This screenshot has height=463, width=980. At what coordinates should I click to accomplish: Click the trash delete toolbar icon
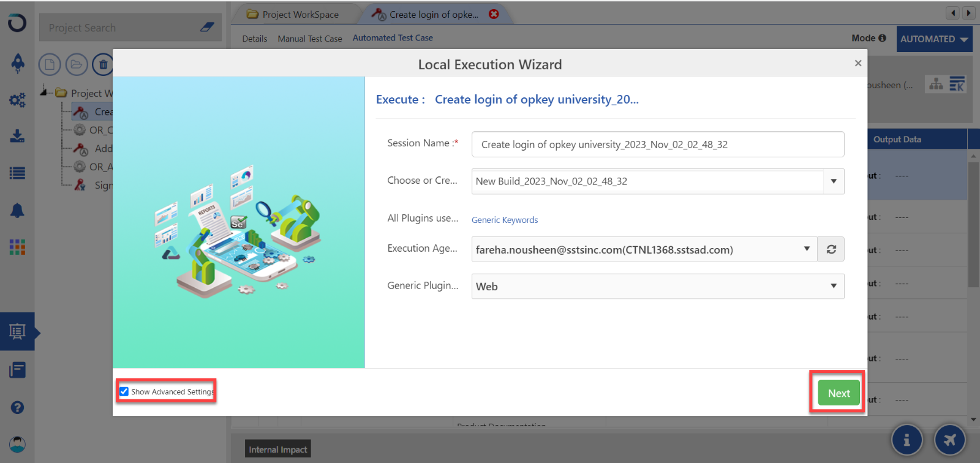click(103, 64)
